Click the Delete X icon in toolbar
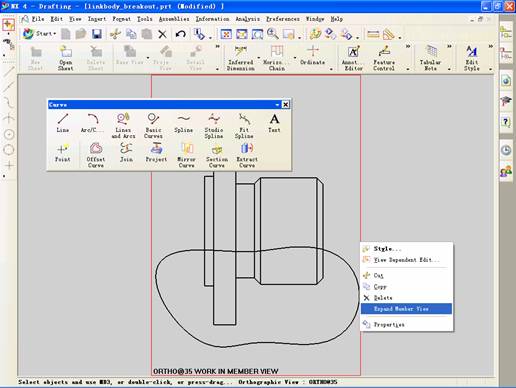 pos(162,34)
